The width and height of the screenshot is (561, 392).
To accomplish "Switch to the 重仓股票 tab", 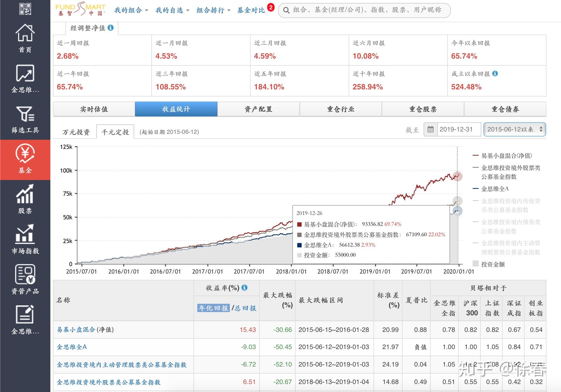I will click(x=423, y=109).
